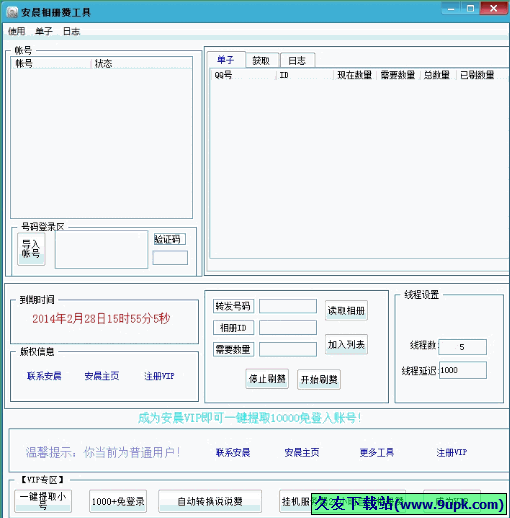The image size is (510, 518).
Task: Click the verification code input box
Action: pyautogui.click(x=170, y=258)
